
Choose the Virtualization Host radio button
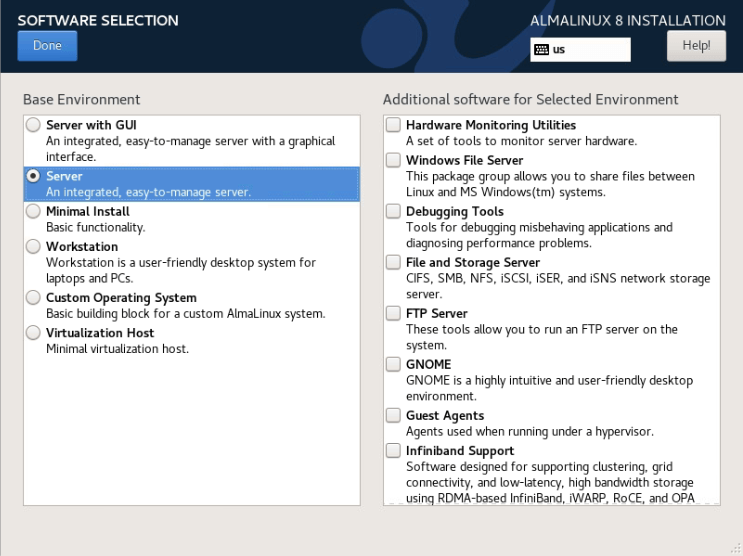[x=33, y=332]
